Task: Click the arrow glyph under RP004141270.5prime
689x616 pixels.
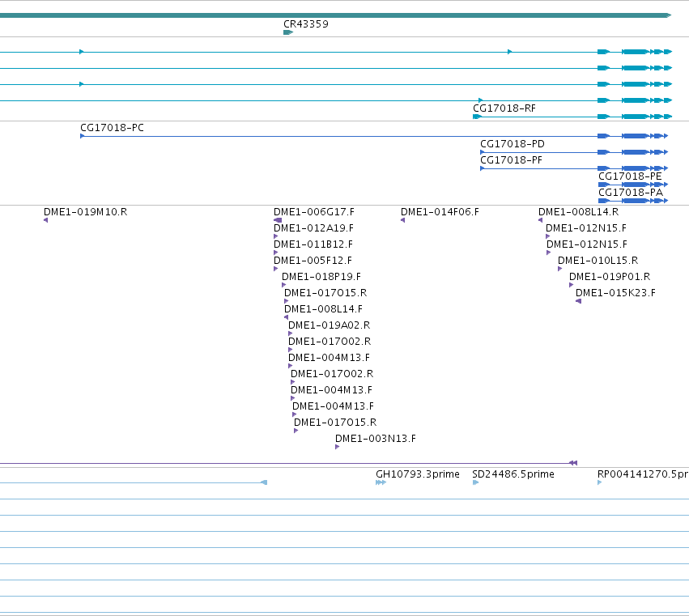Action: point(599,482)
